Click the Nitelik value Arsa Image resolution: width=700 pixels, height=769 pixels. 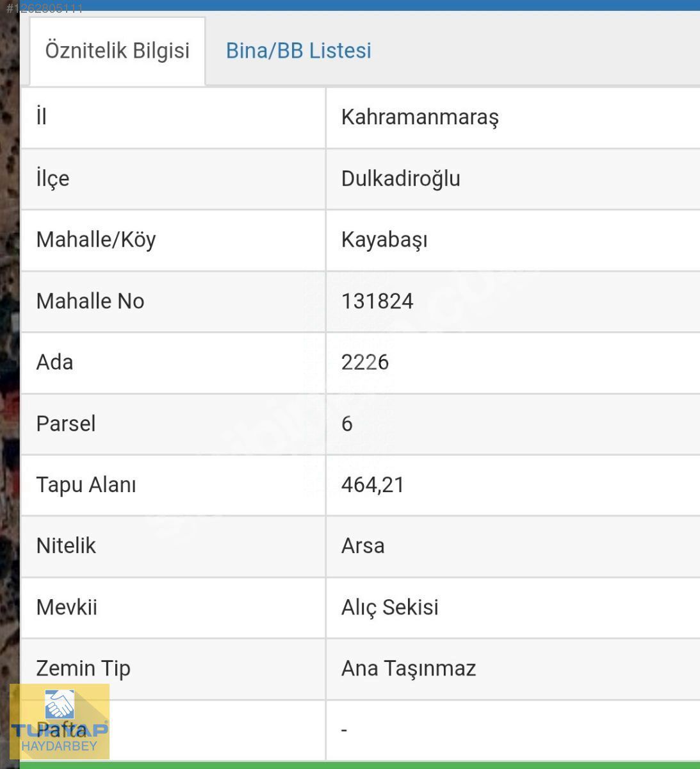point(363,546)
